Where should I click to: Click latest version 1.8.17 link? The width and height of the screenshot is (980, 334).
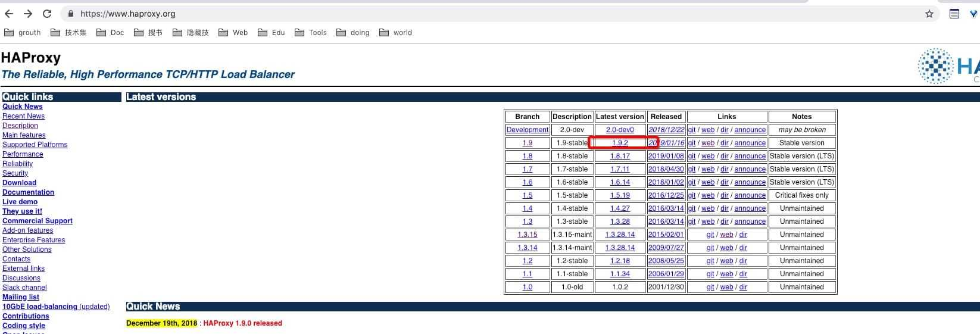[620, 156]
